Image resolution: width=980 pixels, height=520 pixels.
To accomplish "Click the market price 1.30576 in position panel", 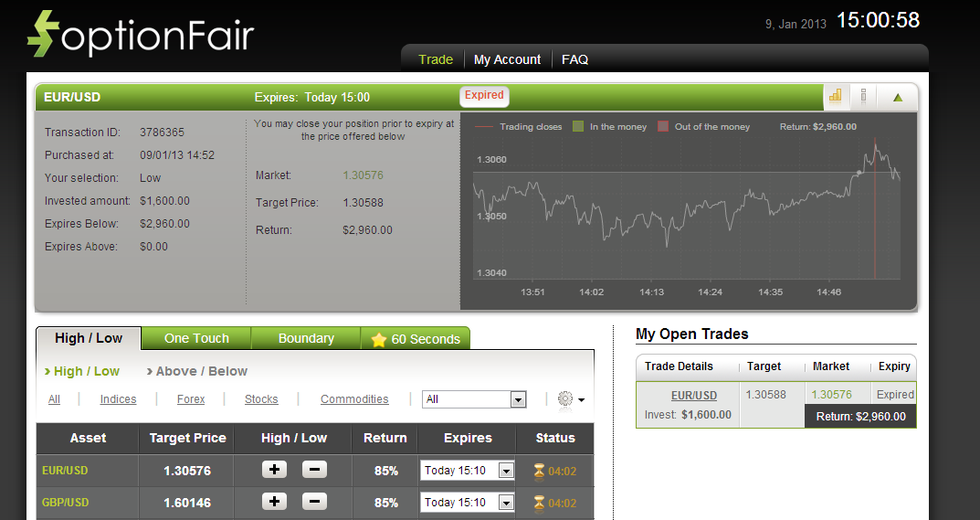I will tap(363, 175).
